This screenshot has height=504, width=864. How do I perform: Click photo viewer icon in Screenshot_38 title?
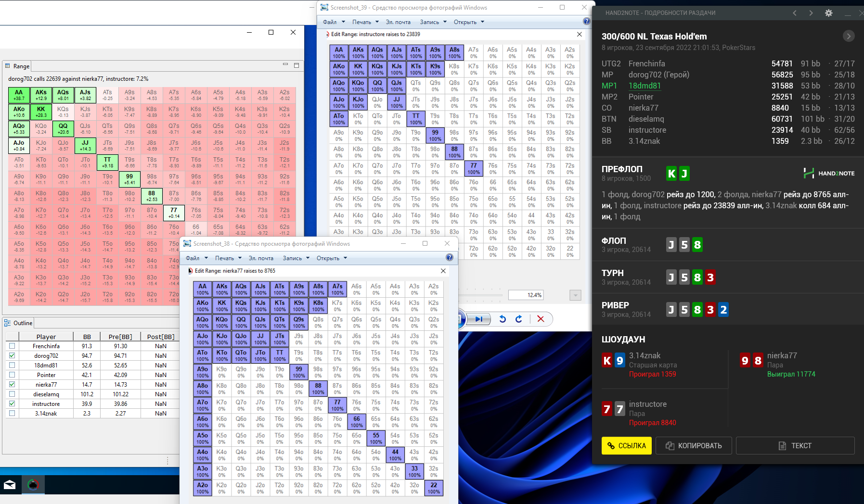(x=187, y=243)
